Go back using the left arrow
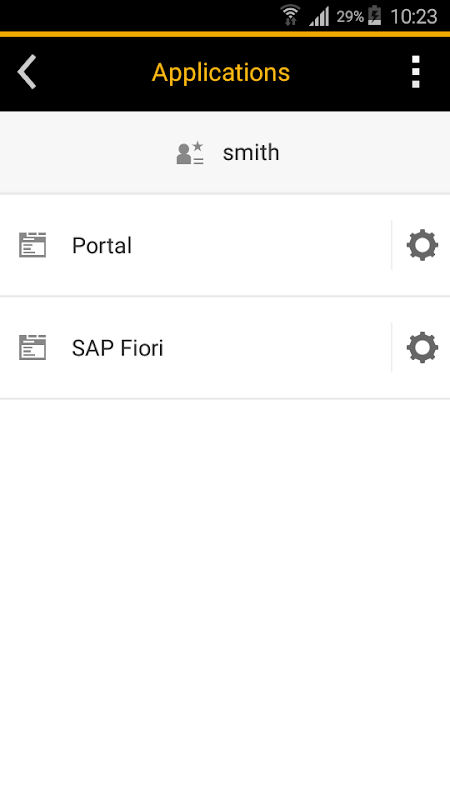450x800 pixels. [27, 72]
